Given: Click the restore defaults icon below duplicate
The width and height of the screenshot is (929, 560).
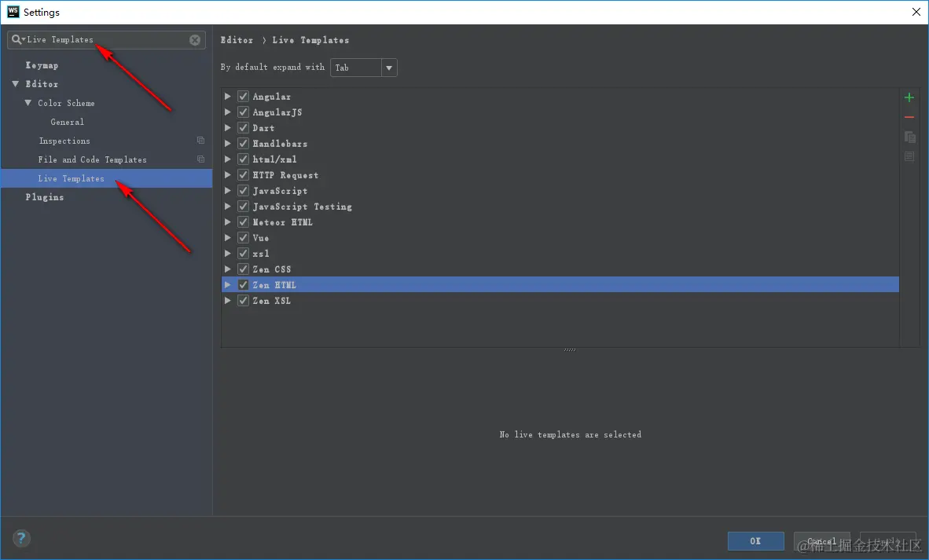Looking at the screenshot, I should pyautogui.click(x=909, y=156).
